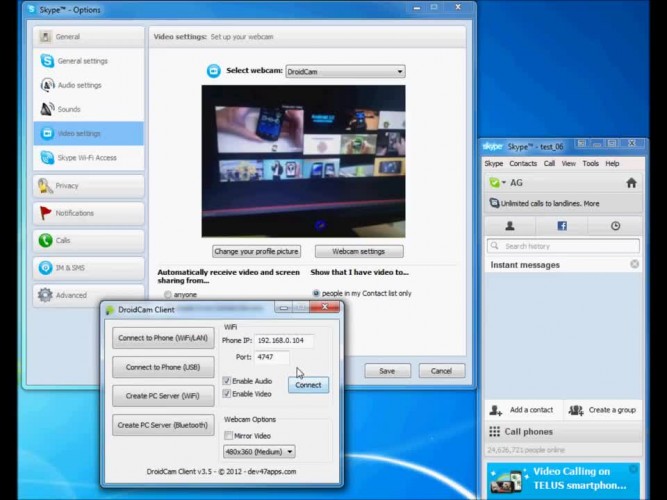Click the webcam icon beside Select webcam
The height and width of the screenshot is (500, 667).
tap(214, 71)
